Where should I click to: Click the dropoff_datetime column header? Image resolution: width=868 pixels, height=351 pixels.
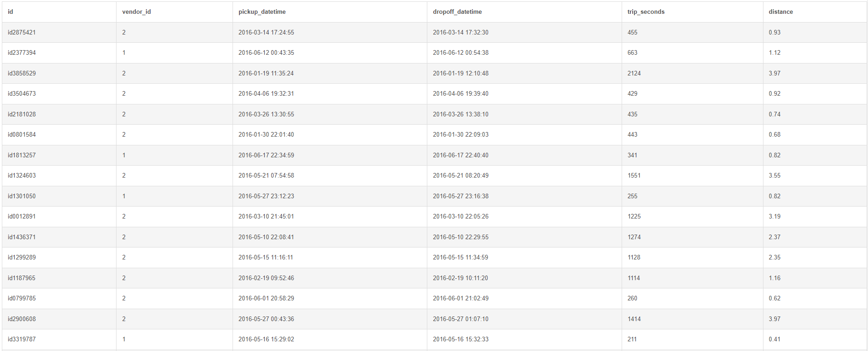tap(457, 12)
